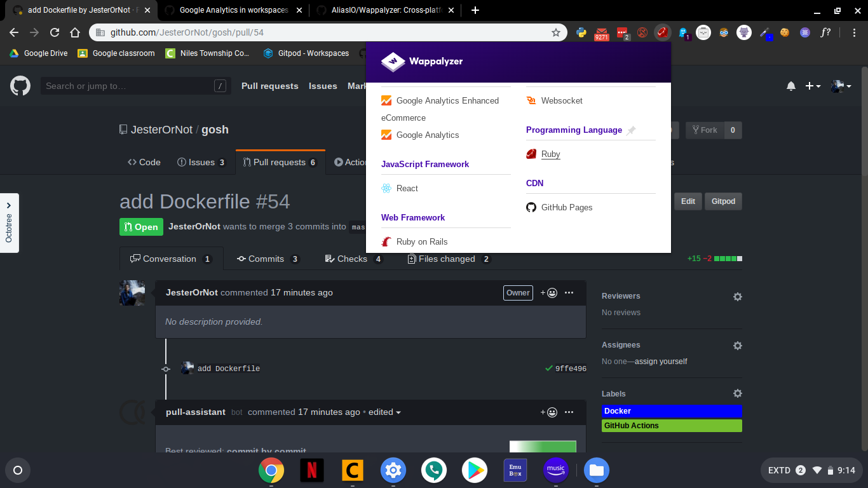Screen dimensions: 868x488
Task: Open the plus create-new dropdown
Action: [x=813, y=86]
